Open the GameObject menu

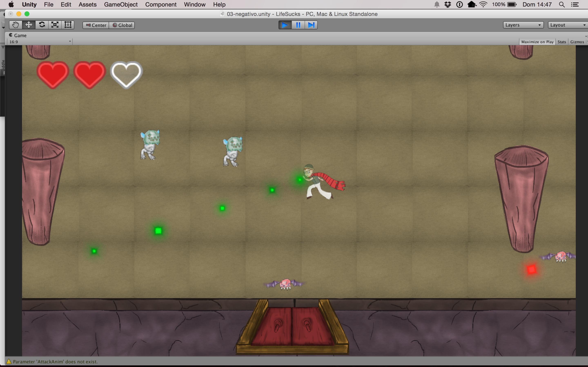[121, 5]
